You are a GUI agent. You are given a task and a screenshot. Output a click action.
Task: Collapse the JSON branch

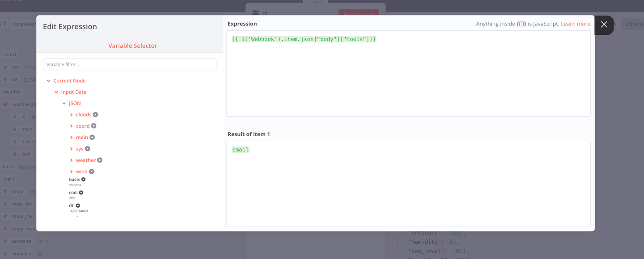coord(64,103)
